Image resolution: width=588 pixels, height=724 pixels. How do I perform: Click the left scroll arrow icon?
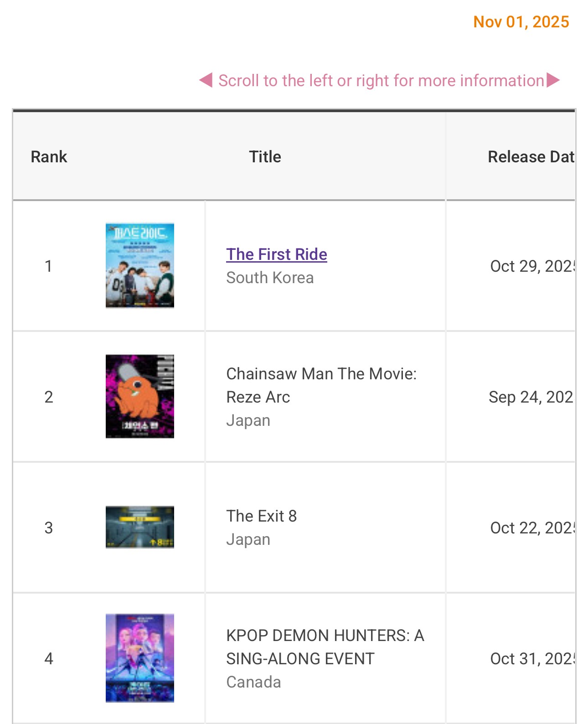coord(206,80)
